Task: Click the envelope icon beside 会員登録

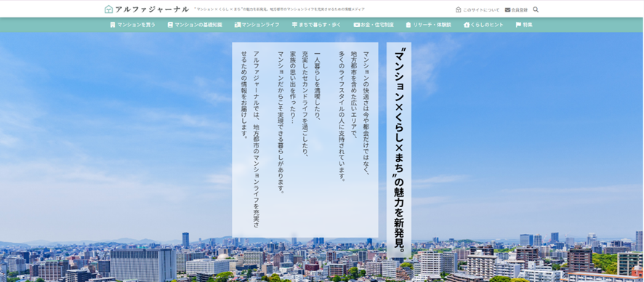Action: click(507, 10)
